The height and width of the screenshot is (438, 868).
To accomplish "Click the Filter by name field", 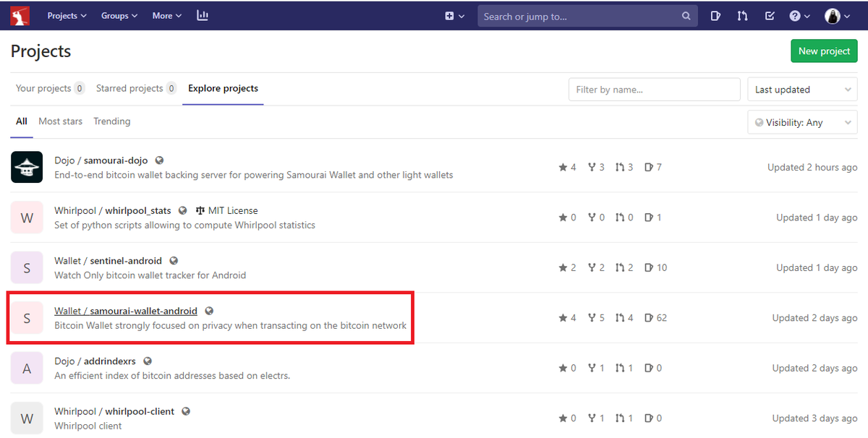I will [654, 90].
